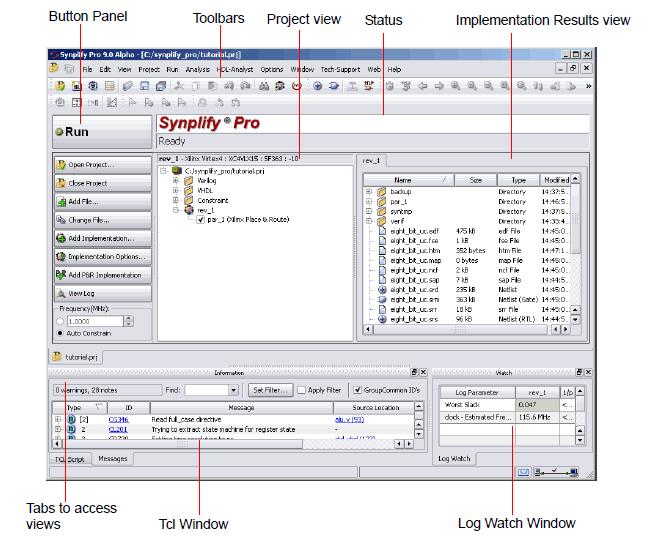Click the par_1 folder icon in results

pos(382,201)
